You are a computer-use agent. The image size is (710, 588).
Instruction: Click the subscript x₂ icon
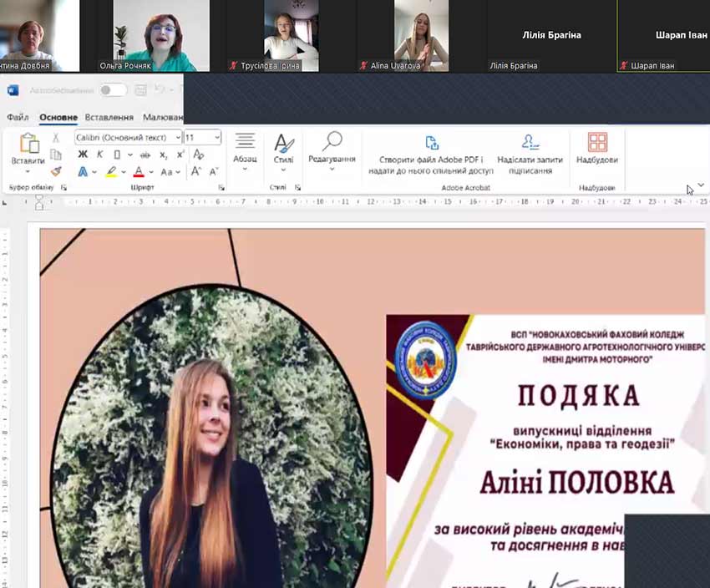point(164,155)
